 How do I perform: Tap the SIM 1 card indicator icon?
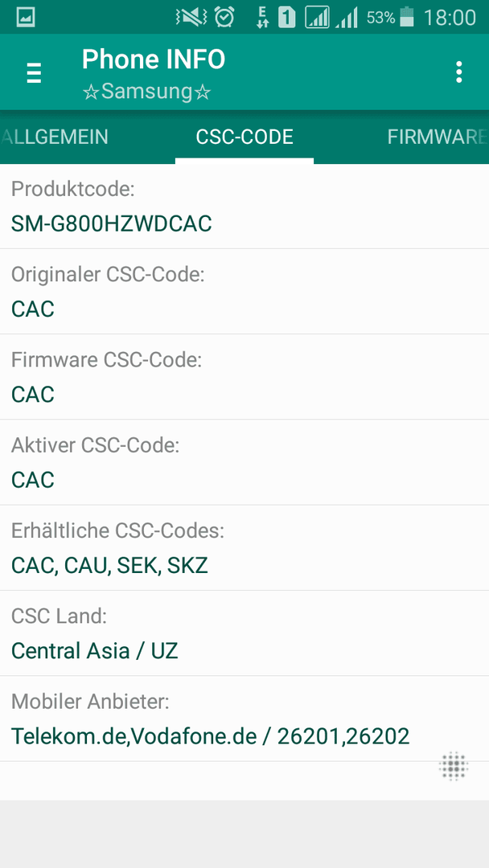coord(286,18)
